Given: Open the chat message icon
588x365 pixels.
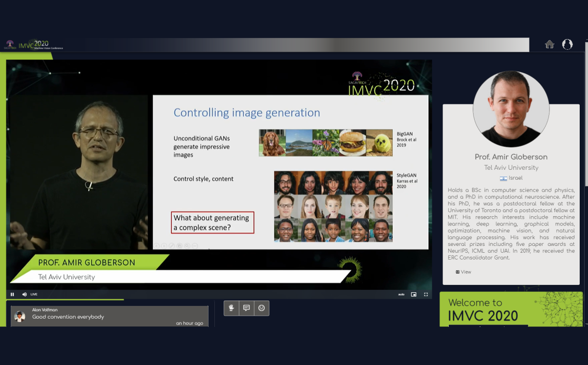Looking at the screenshot, I should [x=247, y=308].
